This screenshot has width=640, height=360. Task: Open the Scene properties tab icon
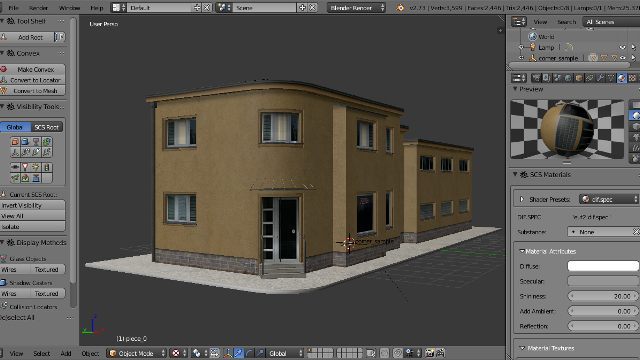[557, 78]
